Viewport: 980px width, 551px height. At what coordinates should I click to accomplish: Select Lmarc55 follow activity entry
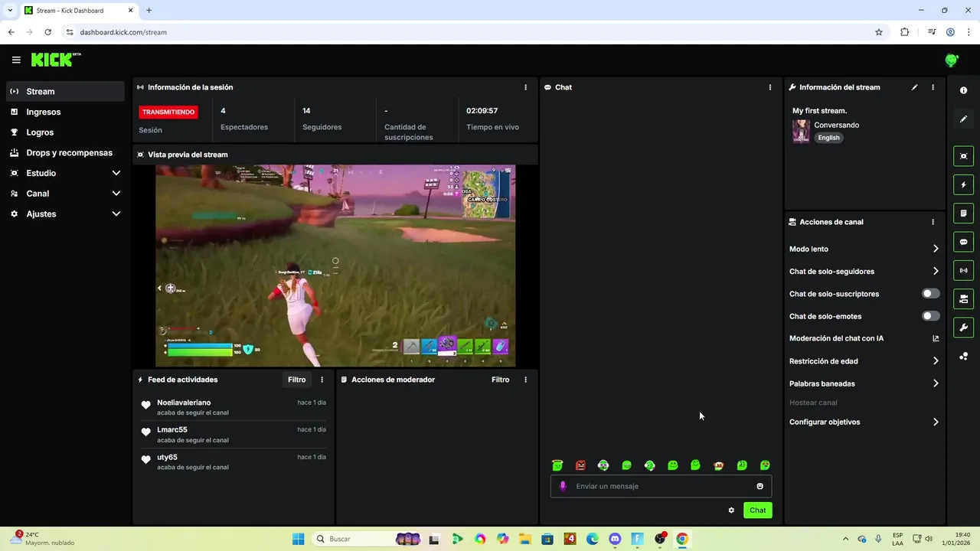[234, 435]
